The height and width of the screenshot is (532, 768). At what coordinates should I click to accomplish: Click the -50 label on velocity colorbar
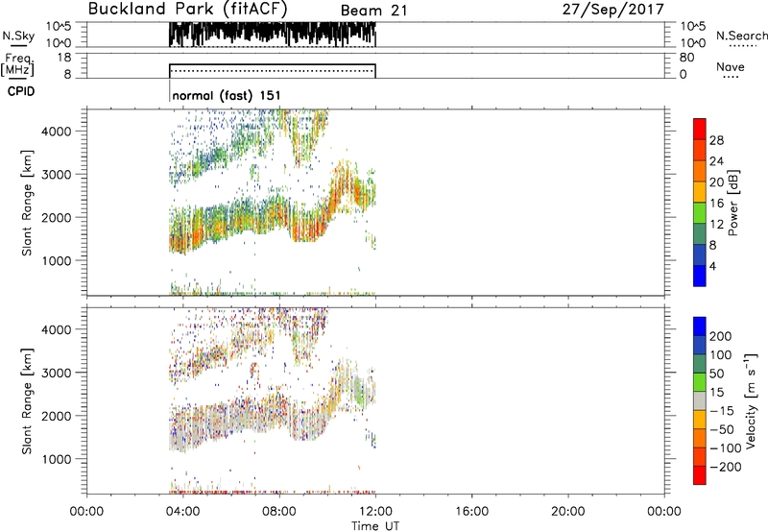(x=722, y=429)
